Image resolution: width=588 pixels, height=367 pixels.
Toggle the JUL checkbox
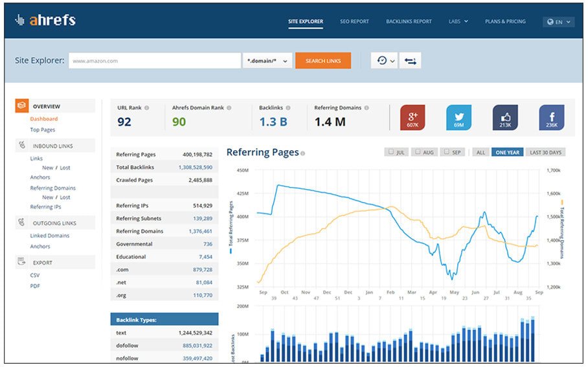(x=391, y=152)
